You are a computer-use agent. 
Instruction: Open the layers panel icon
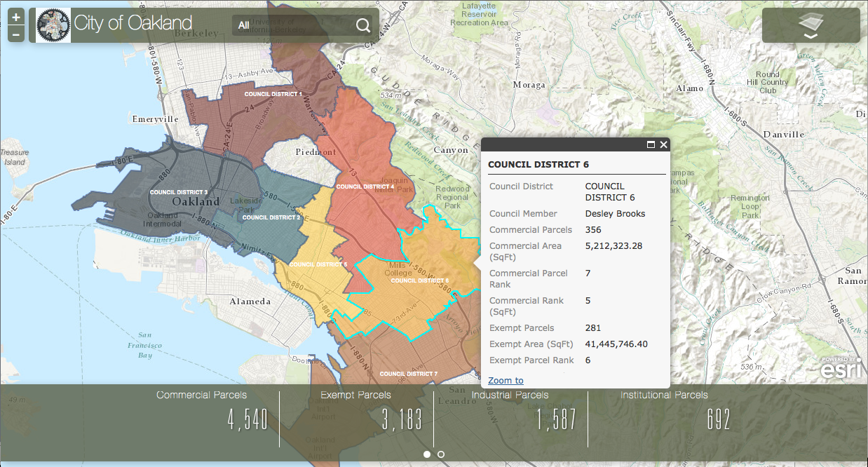[x=811, y=22]
